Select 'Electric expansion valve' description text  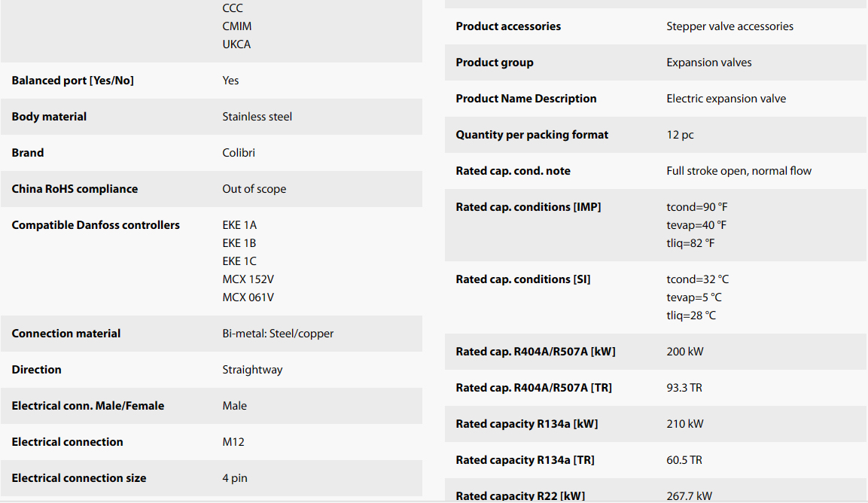[x=726, y=99]
